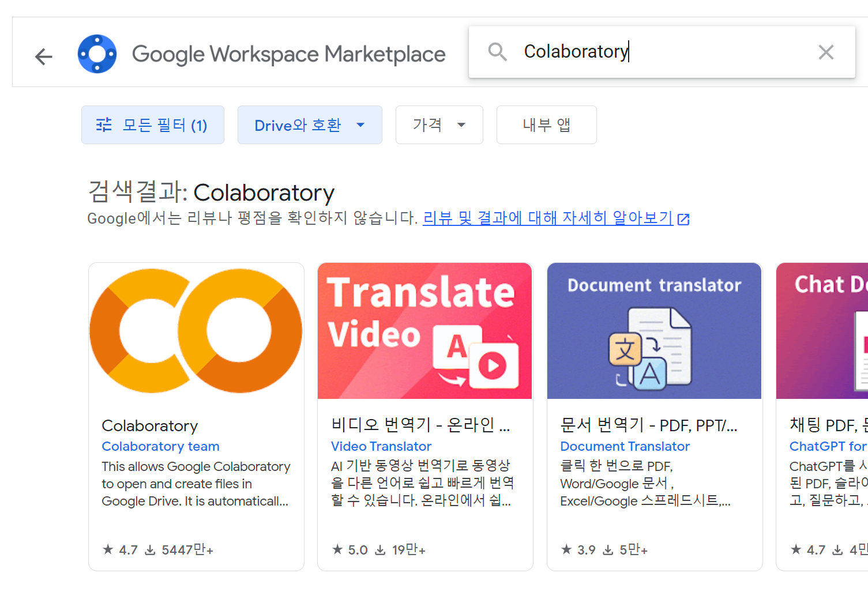Clear the search box with the X icon
868x607 pixels.
[826, 52]
